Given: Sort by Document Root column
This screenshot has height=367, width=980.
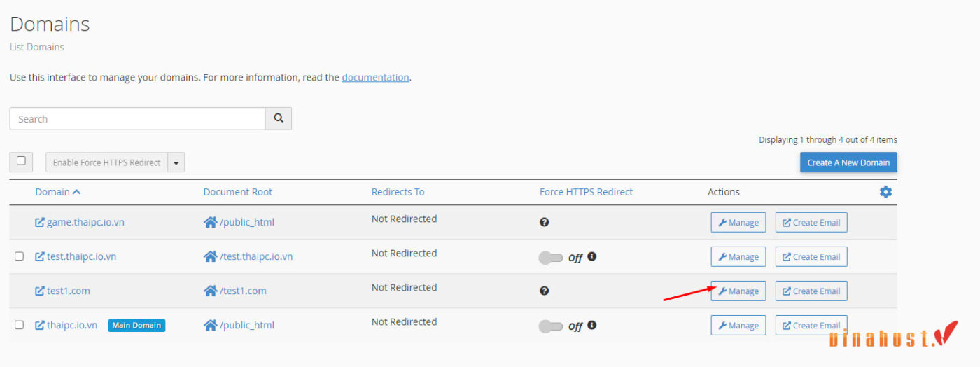Looking at the screenshot, I should tap(238, 192).
